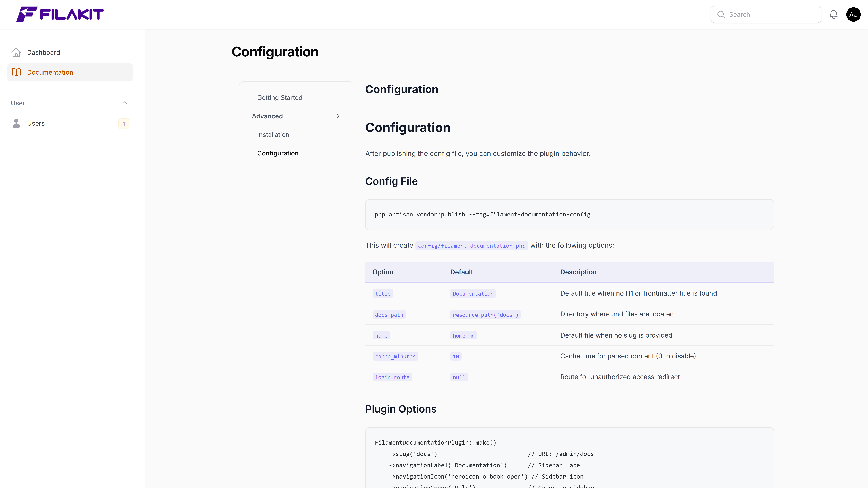Click the home.md default value
This screenshot has width=868, height=488.
pyautogui.click(x=464, y=336)
